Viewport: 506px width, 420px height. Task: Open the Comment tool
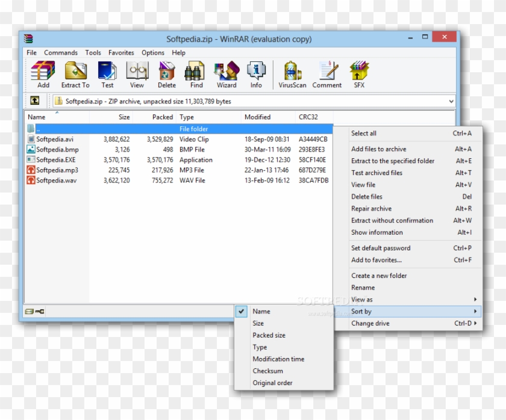327,75
